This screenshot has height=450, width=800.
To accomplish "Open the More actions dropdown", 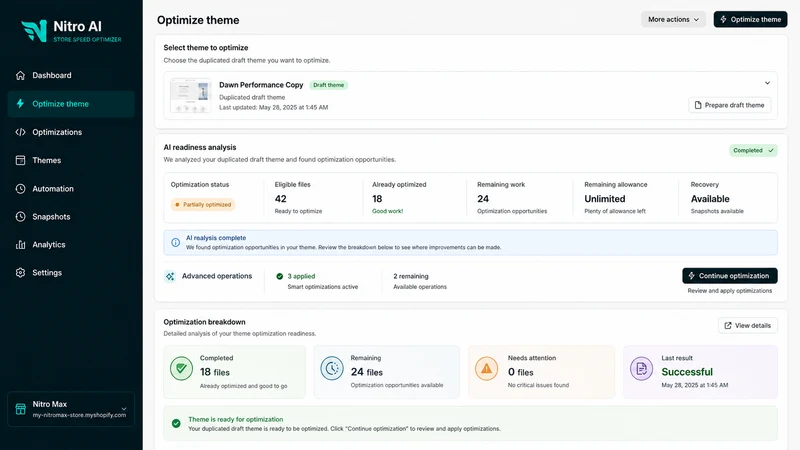I will 673,19.
